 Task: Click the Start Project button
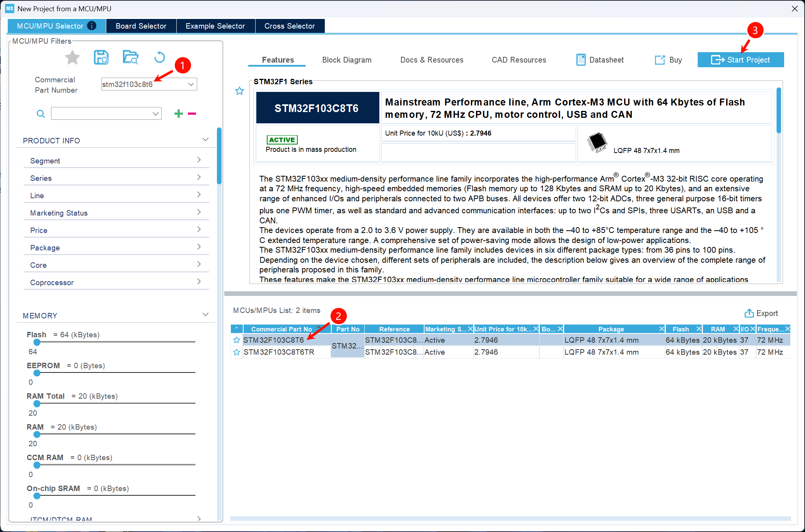(740, 60)
